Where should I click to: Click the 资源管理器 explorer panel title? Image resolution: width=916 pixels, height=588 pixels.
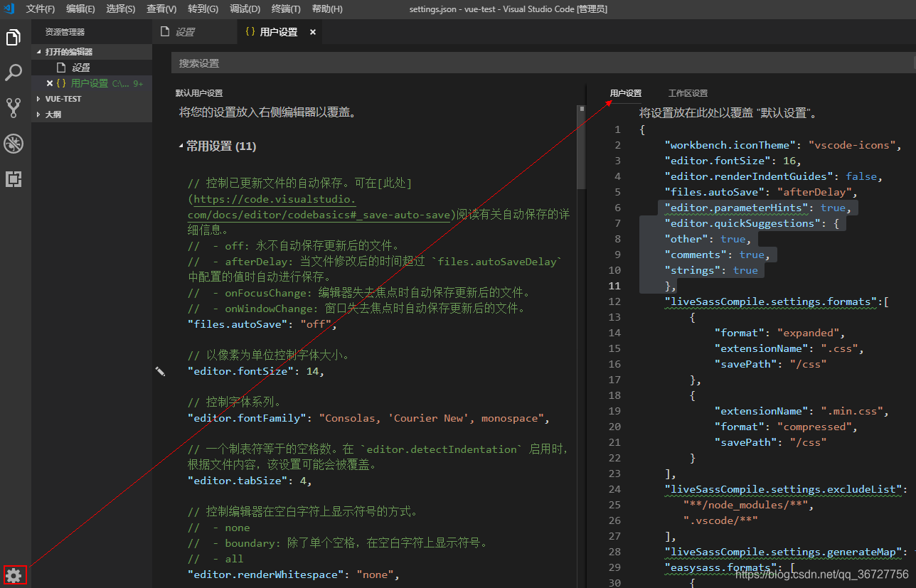(x=65, y=32)
